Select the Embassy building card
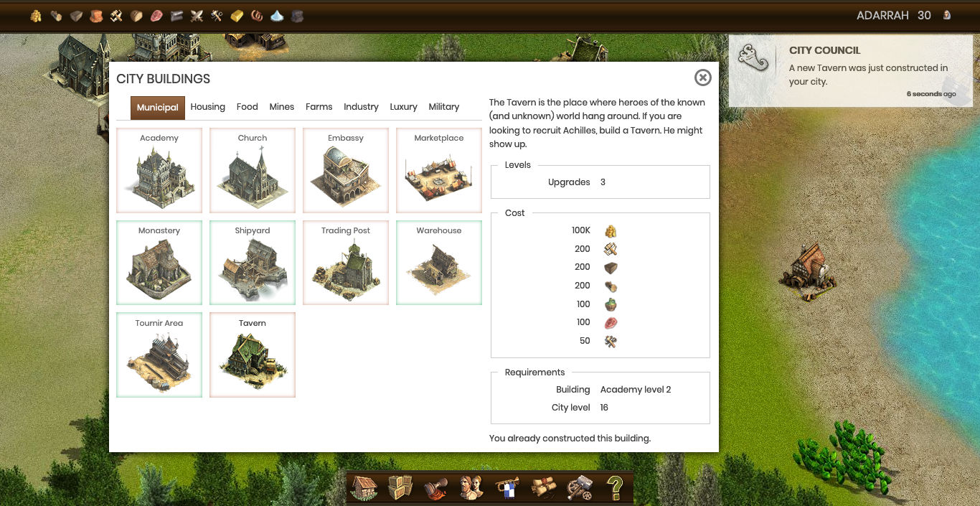The width and height of the screenshot is (980, 506). pos(346,171)
